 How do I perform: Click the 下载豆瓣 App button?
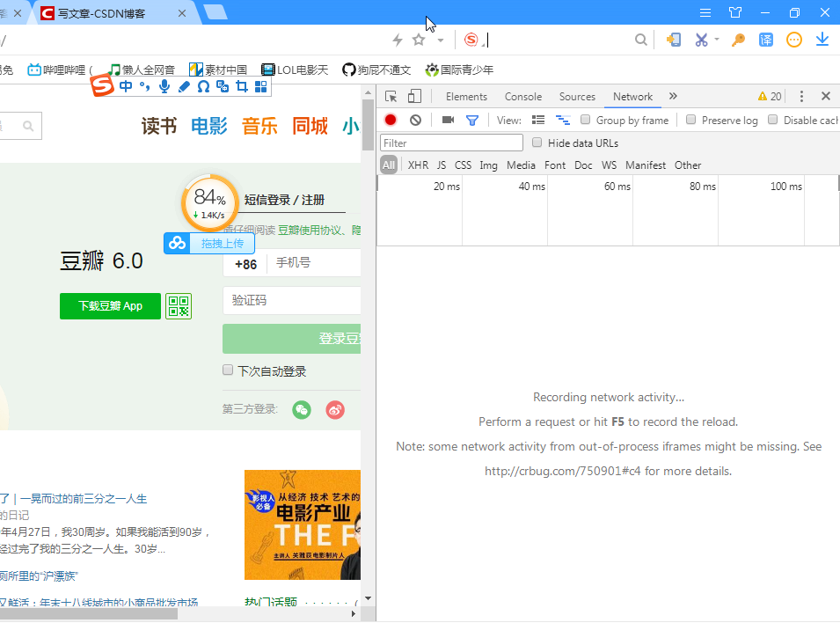pos(110,306)
